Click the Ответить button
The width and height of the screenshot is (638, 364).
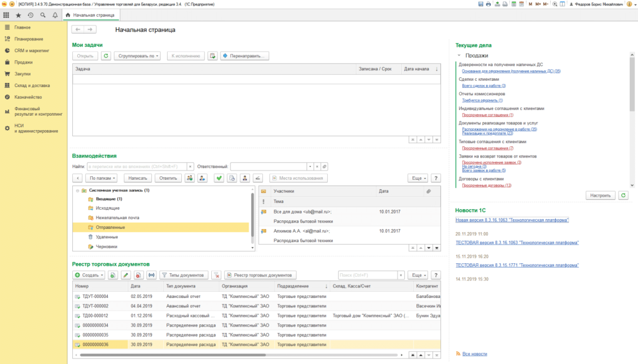(168, 178)
